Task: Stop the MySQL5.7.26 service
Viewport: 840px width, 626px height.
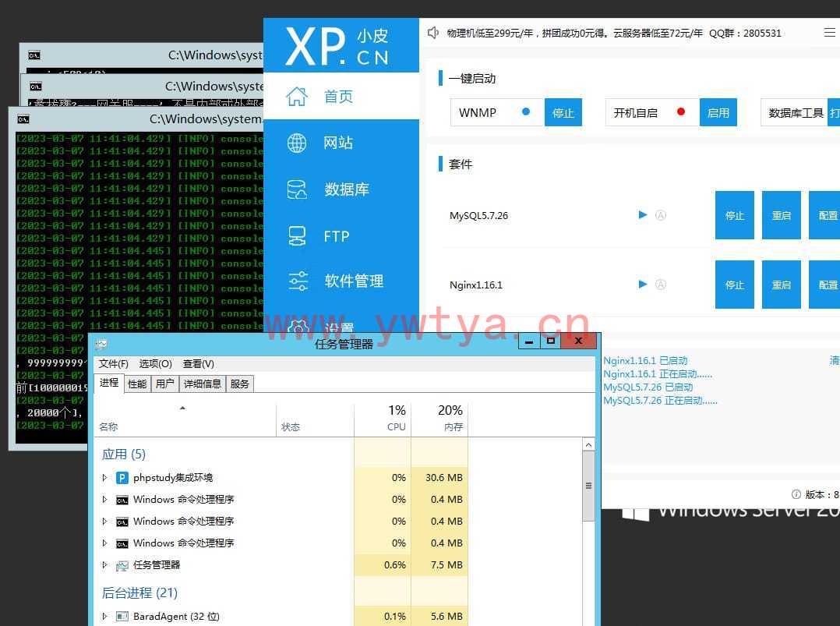Action: pos(735,215)
